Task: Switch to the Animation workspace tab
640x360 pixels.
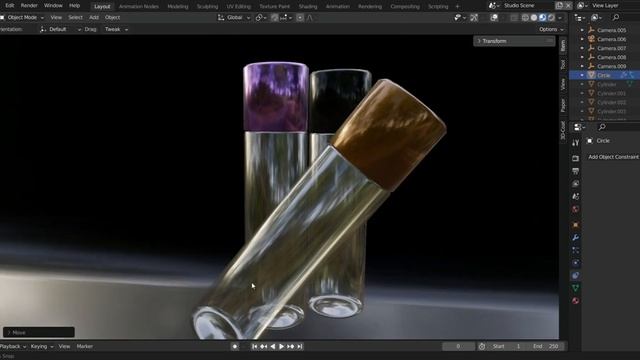Action: [338, 7]
